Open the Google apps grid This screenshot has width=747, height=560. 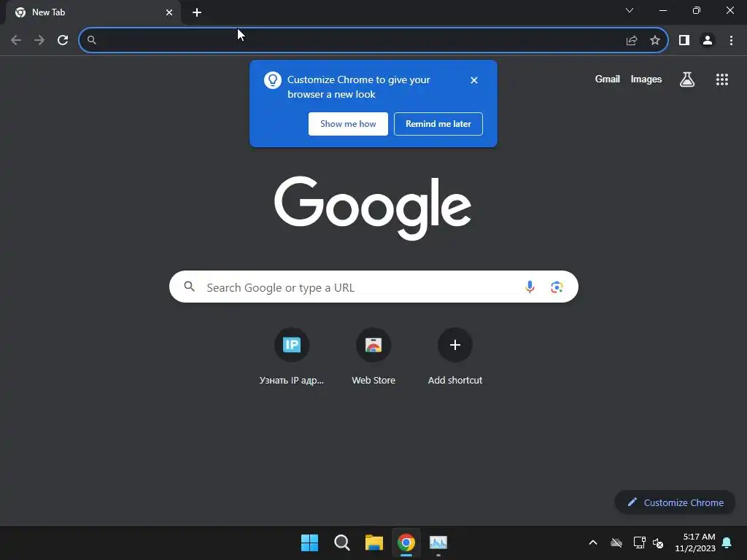[721, 79]
